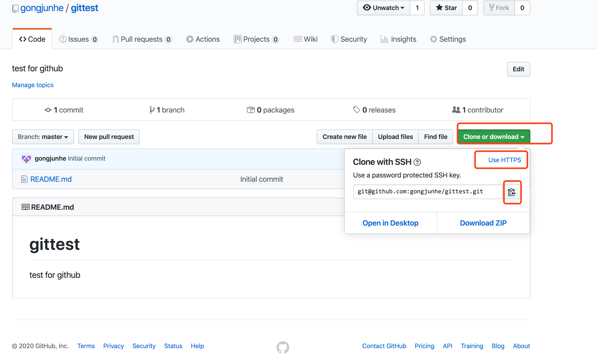Viewport: 598px width, 364px height.
Task: Switch to the Pull requests tab
Action: tap(142, 39)
